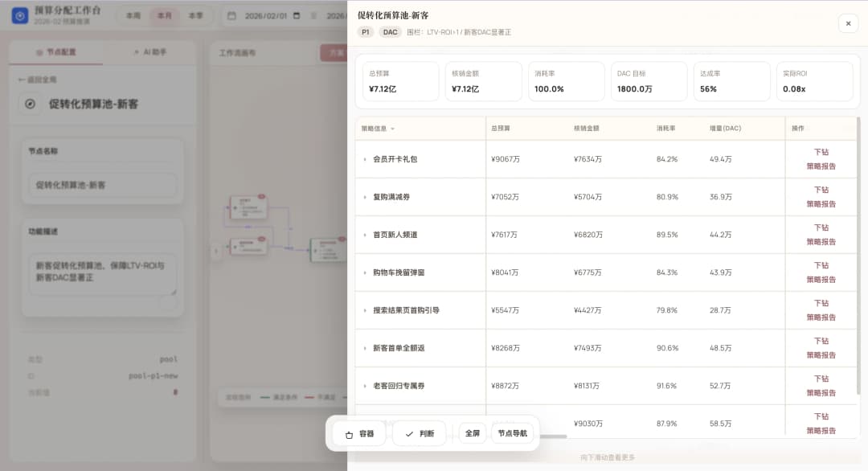Toggle the DAC tag in panel header
This screenshot has height=471, width=868.
tap(390, 32)
